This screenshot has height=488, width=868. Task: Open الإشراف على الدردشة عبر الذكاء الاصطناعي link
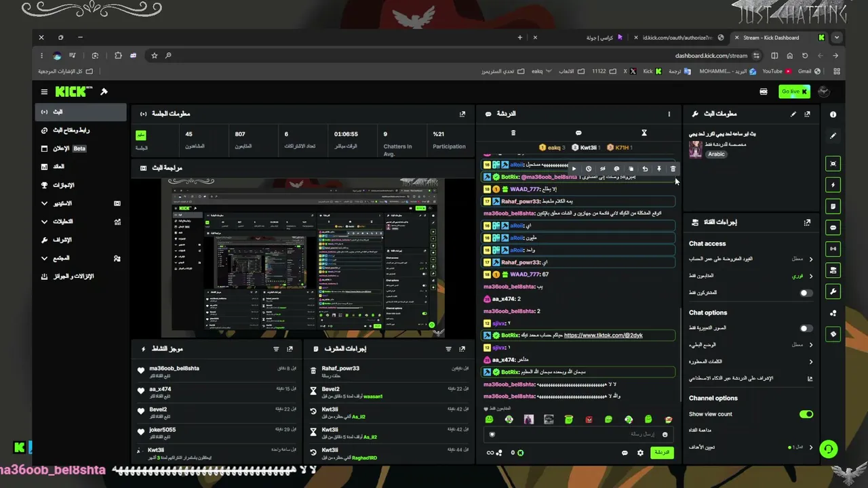point(751,379)
